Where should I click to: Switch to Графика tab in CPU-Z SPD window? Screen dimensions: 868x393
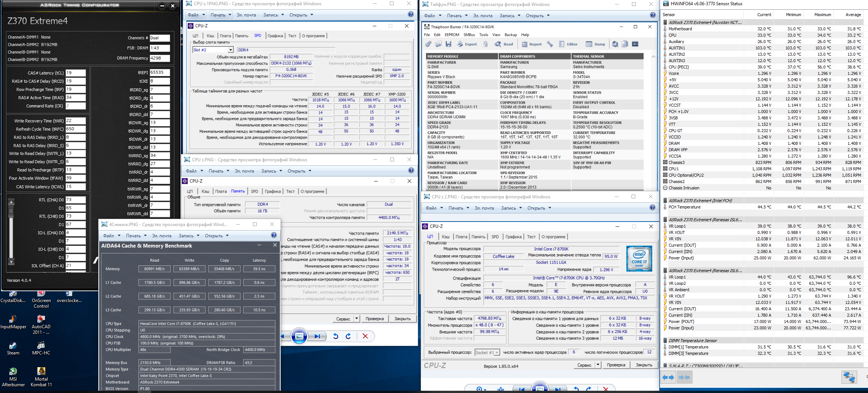click(275, 36)
